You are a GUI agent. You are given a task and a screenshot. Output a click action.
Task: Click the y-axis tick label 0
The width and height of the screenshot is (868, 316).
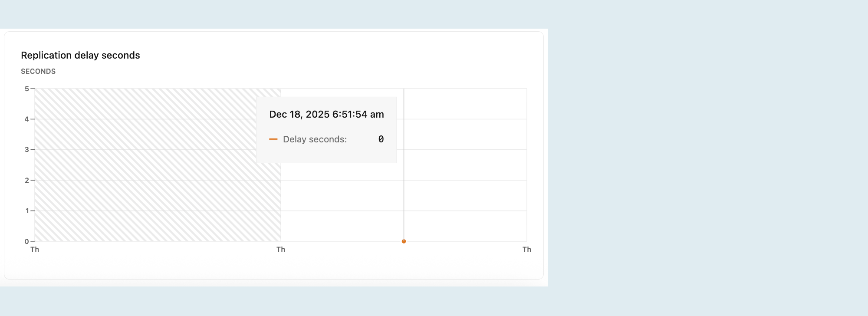pyautogui.click(x=27, y=241)
